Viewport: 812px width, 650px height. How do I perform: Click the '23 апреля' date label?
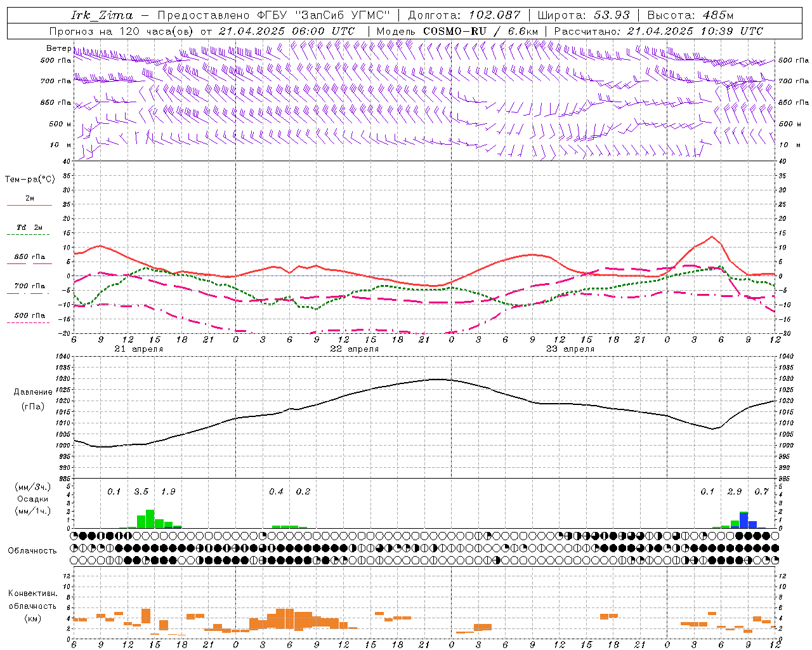tap(570, 349)
